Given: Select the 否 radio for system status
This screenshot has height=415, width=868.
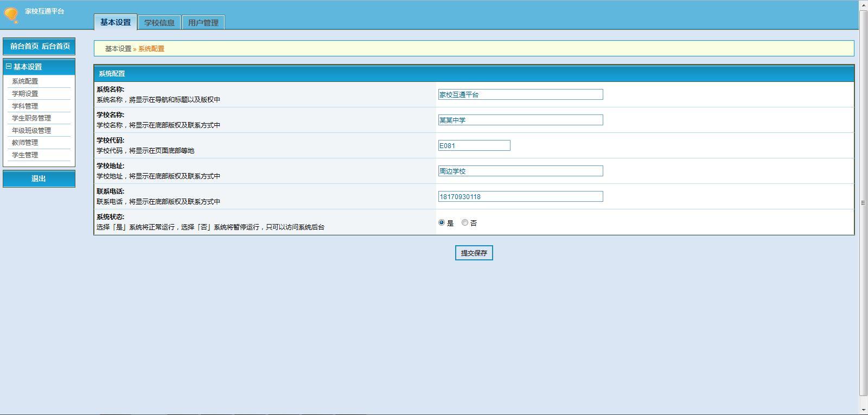Looking at the screenshot, I should point(465,222).
